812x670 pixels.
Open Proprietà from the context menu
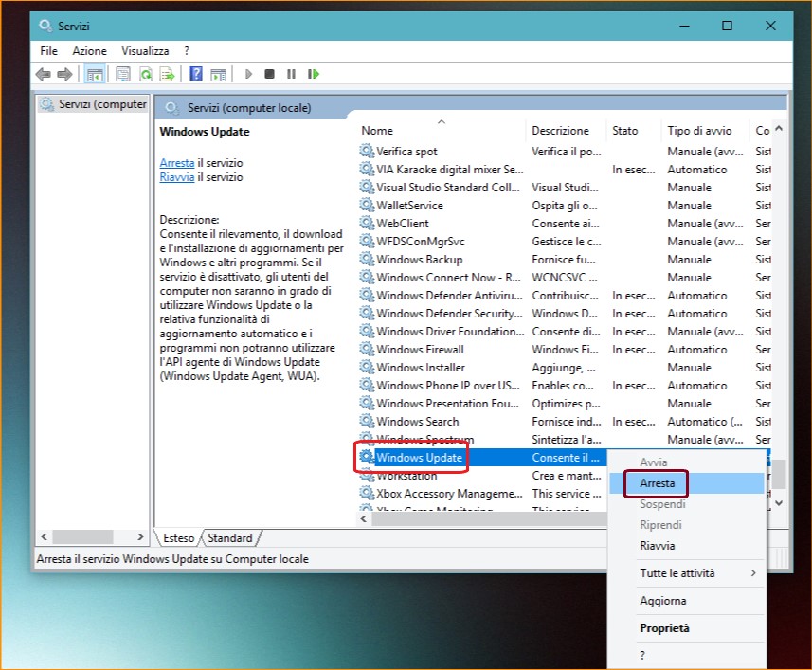687,628
